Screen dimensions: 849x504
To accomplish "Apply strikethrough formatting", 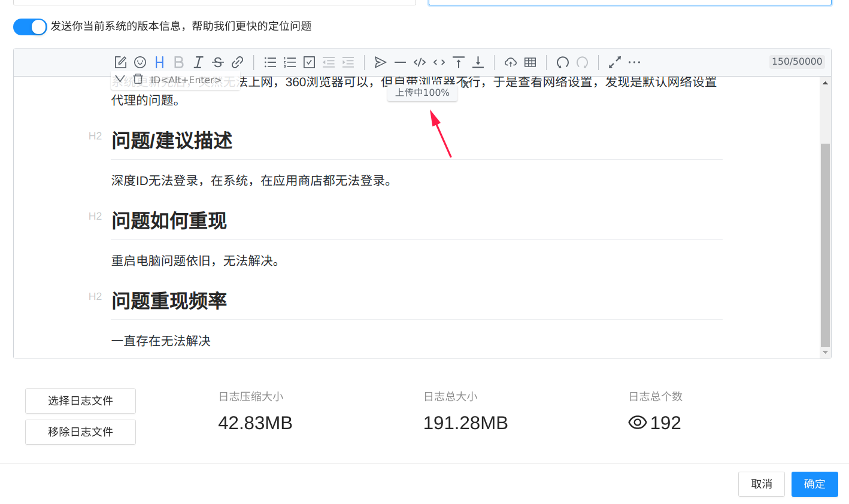I will coord(218,62).
